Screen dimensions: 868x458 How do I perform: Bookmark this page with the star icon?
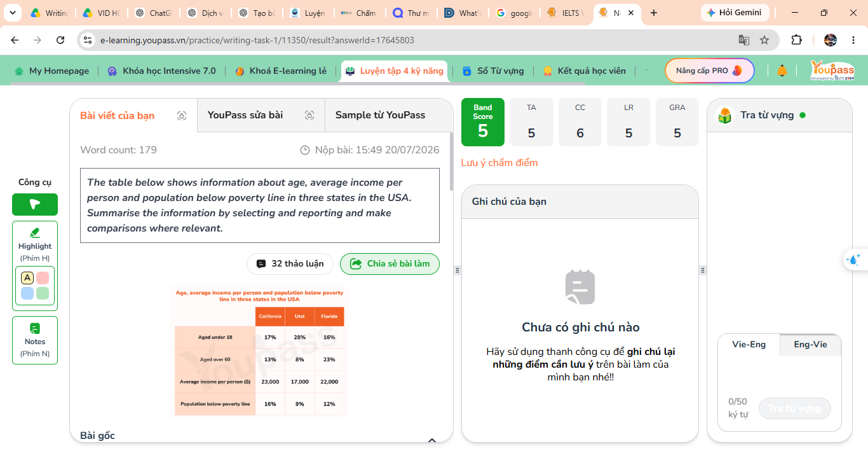coord(764,40)
